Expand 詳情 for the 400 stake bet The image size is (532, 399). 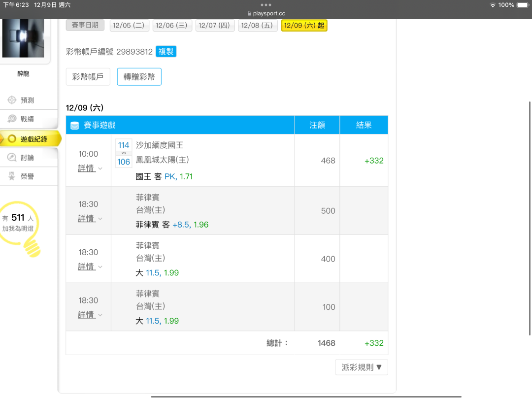90,266
